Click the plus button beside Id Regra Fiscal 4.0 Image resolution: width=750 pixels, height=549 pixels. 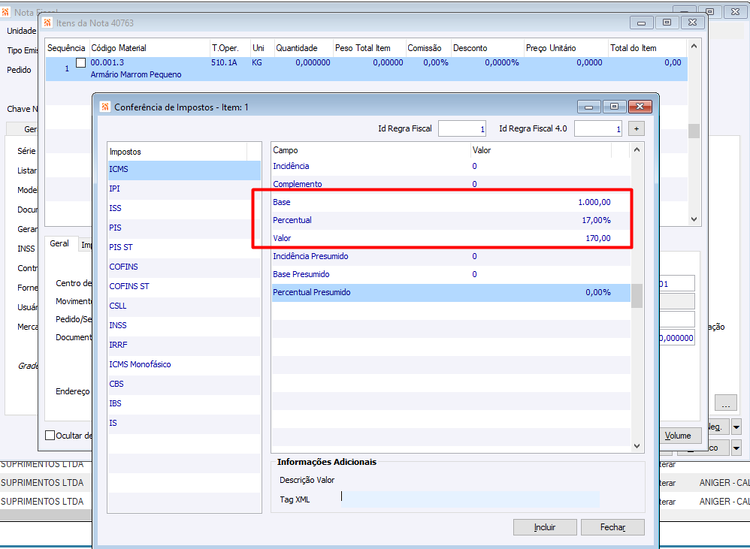click(636, 129)
